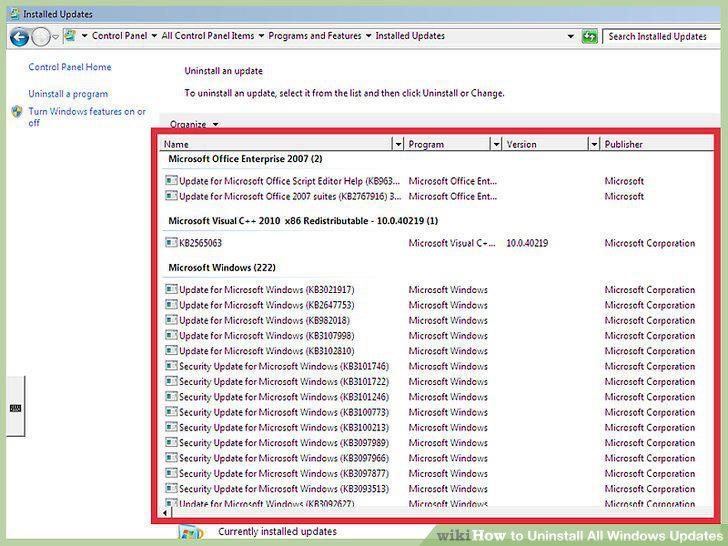The height and width of the screenshot is (546, 728).
Task: Expand arrow after All Control Panel Items
Action: point(261,35)
